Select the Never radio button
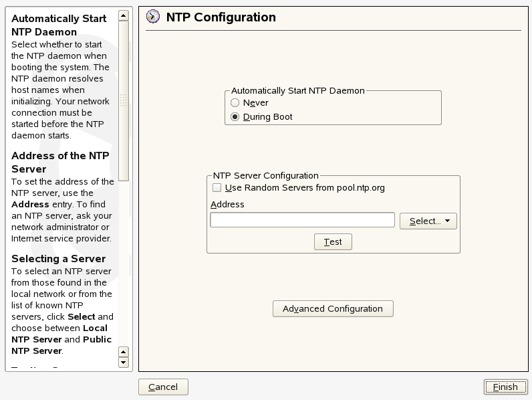 point(235,102)
